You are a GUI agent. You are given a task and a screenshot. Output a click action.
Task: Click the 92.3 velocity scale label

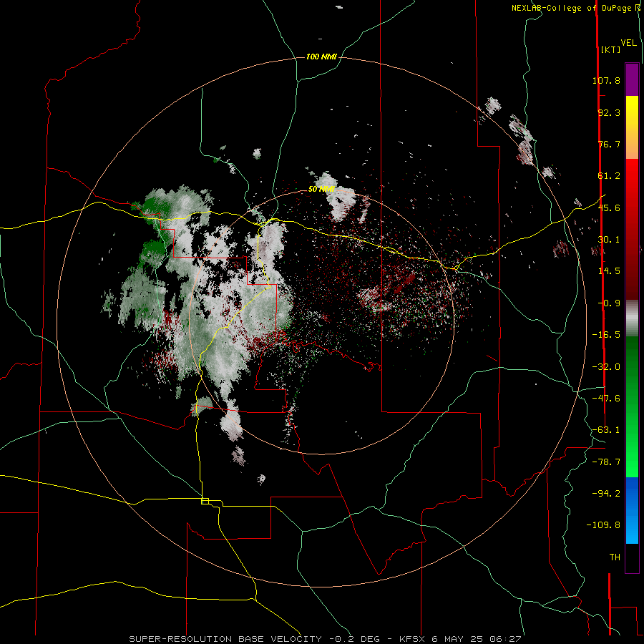coord(609,112)
